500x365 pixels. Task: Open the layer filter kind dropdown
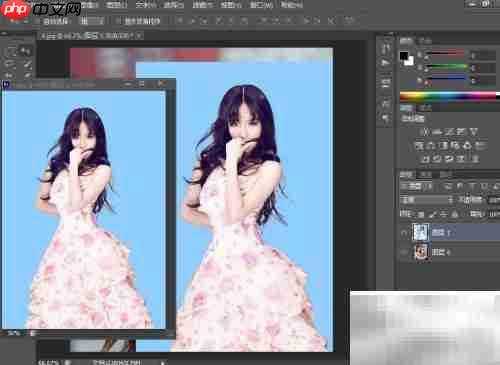click(416, 187)
